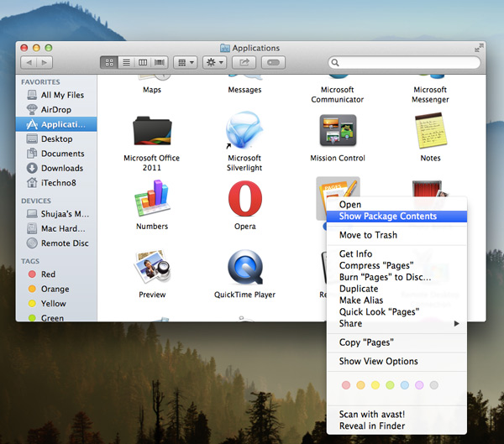This screenshot has height=444, width=504.
Task: Apply the blue tag color dot
Action: tap(405, 385)
